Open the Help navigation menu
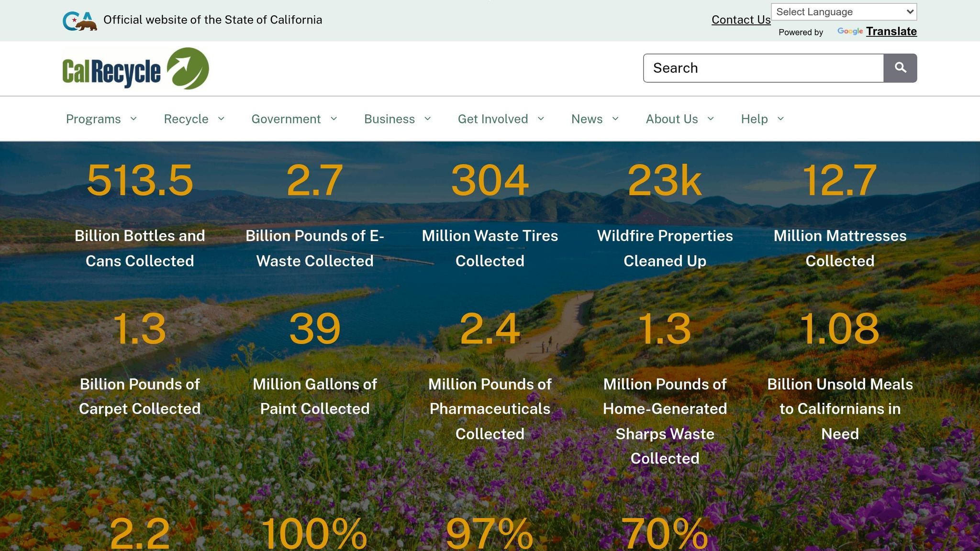 click(x=755, y=119)
